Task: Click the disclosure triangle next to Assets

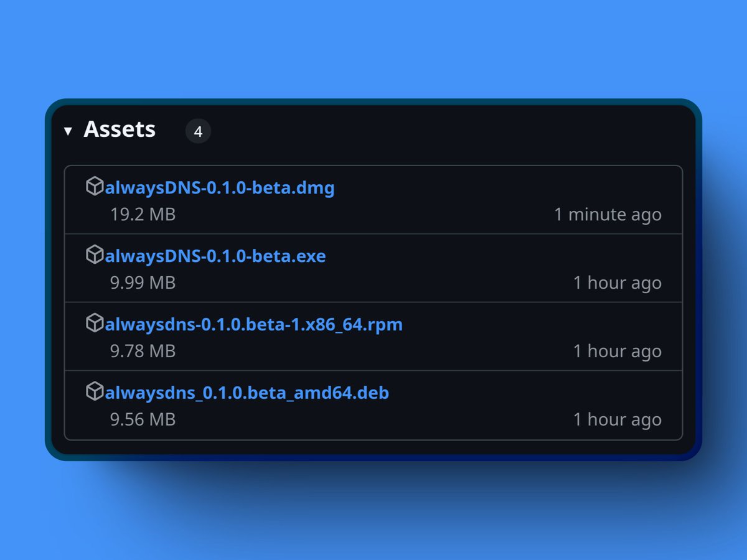Action: [x=68, y=131]
